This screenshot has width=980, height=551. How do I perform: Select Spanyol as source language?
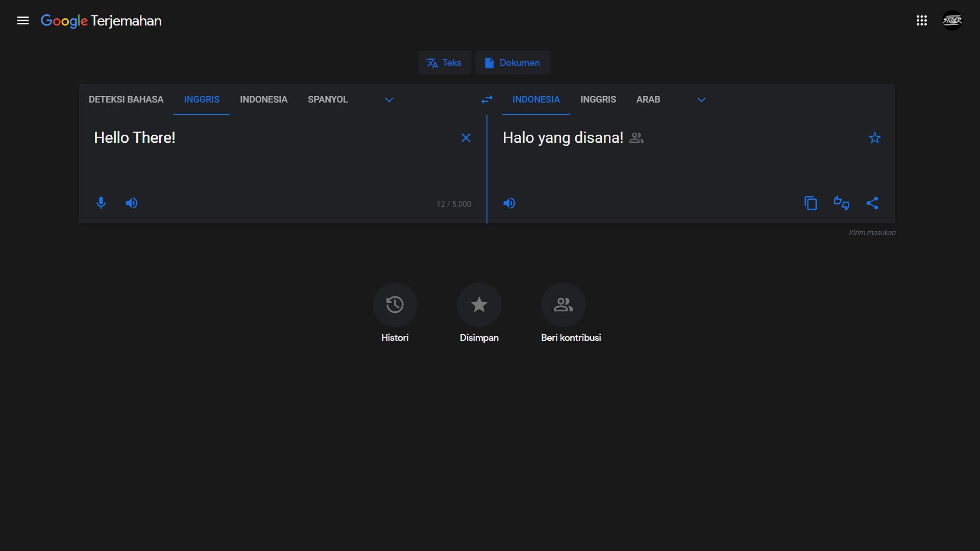328,99
